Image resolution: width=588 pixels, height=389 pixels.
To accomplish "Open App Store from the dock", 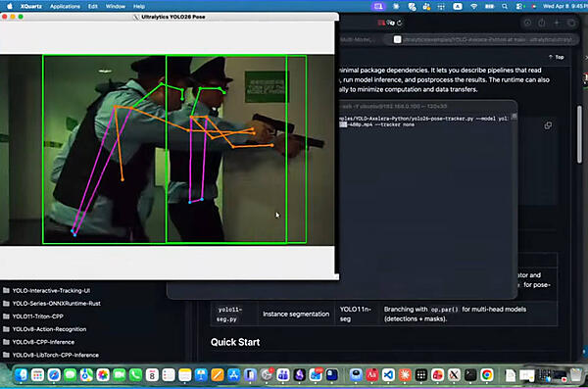I will pyautogui.click(x=233, y=374).
